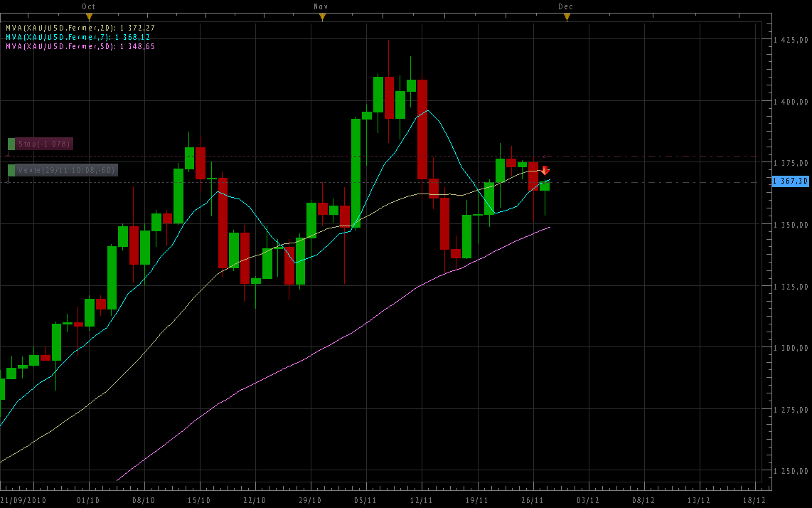Select the Stop(-1 078) order label
This screenshot has height=508, width=812.
pyautogui.click(x=44, y=144)
